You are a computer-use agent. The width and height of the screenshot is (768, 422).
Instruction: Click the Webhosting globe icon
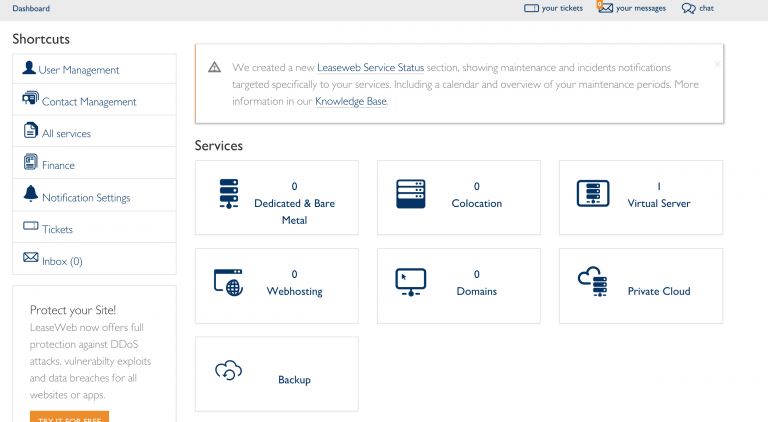pyautogui.click(x=229, y=282)
